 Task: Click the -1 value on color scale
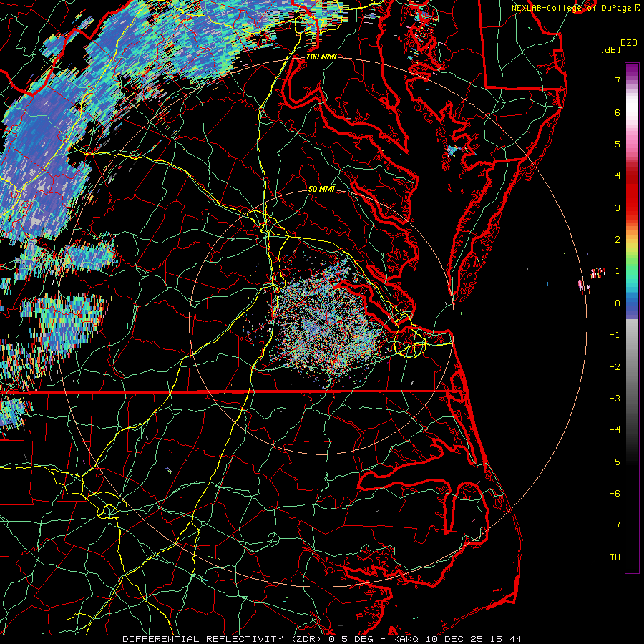click(615, 335)
